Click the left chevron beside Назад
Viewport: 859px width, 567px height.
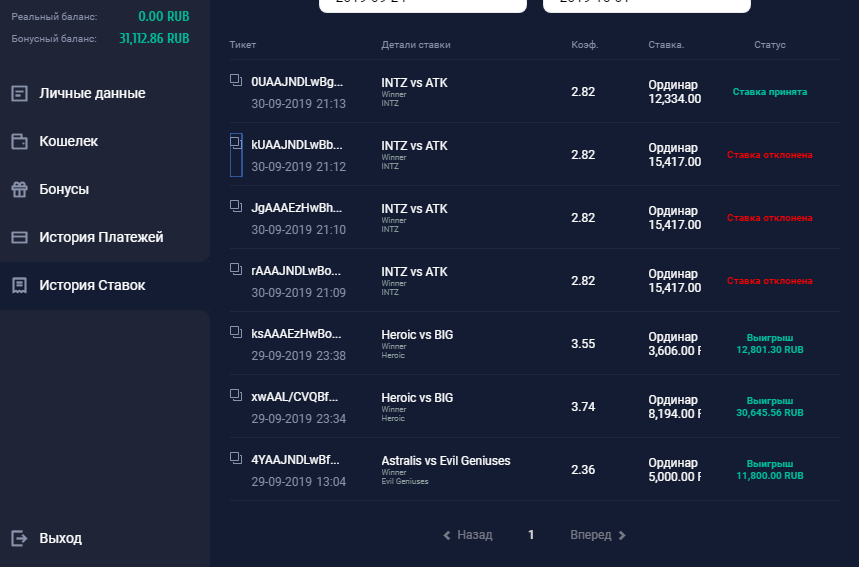(446, 535)
